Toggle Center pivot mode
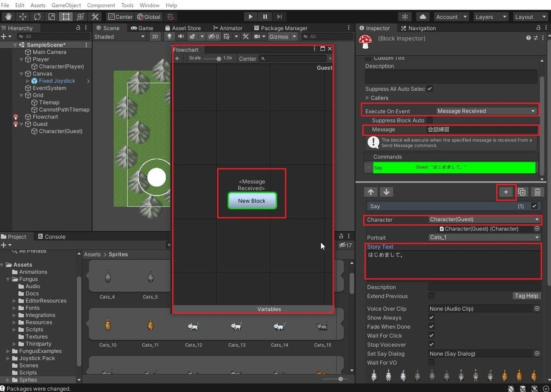Image resolution: width=551 pixels, height=392 pixels. [x=120, y=17]
